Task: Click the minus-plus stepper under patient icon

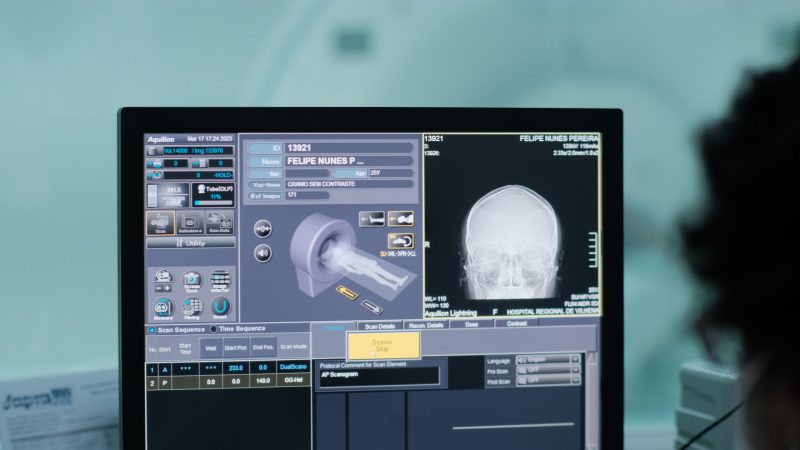Action: (x=163, y=288)
